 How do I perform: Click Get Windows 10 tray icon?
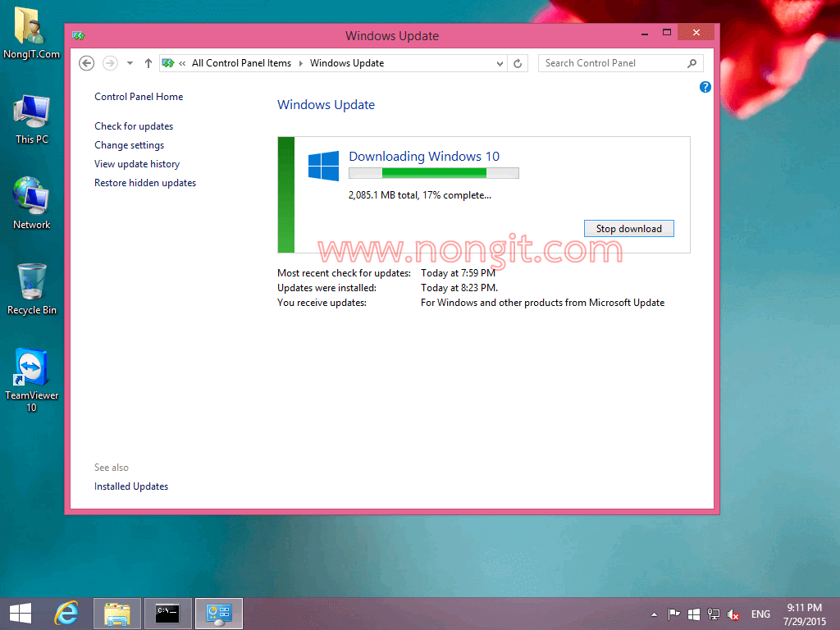(694, 614)
